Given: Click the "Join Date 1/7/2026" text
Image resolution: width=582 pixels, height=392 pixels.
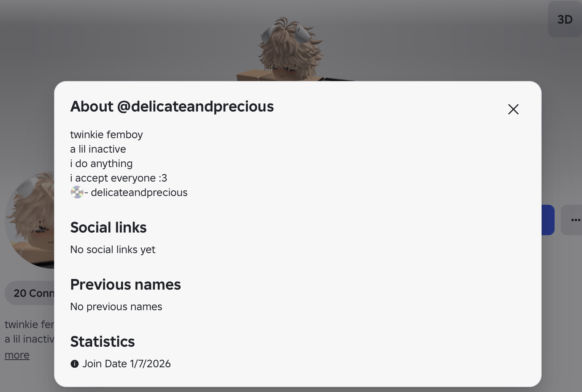Looking at the screenshot, I should pos(126,364).
